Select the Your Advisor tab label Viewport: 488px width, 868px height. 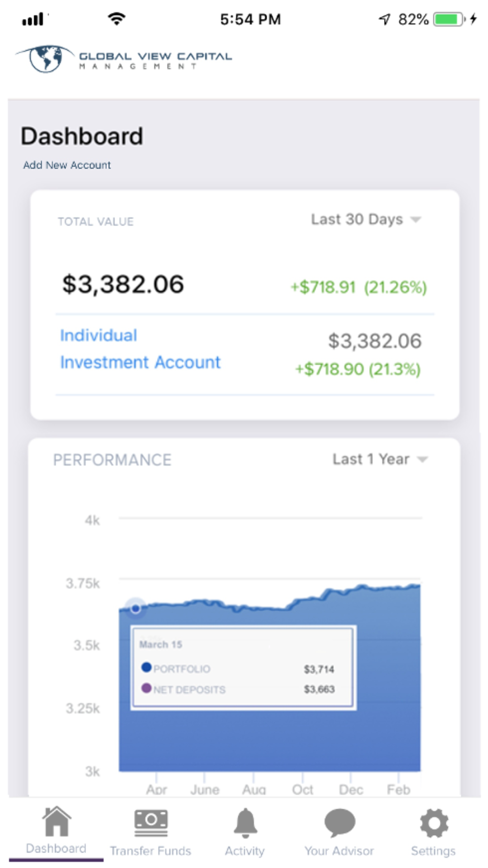(x=339, y=851)
